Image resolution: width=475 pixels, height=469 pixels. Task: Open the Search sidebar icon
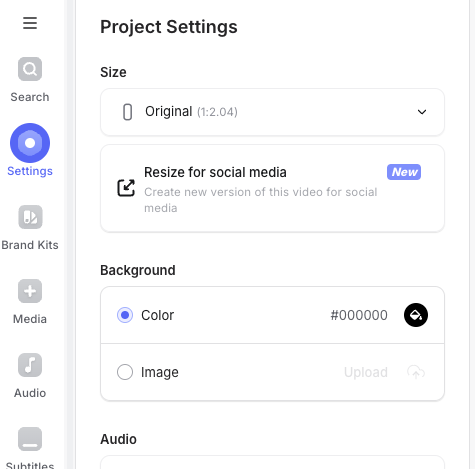pos(30,69)
